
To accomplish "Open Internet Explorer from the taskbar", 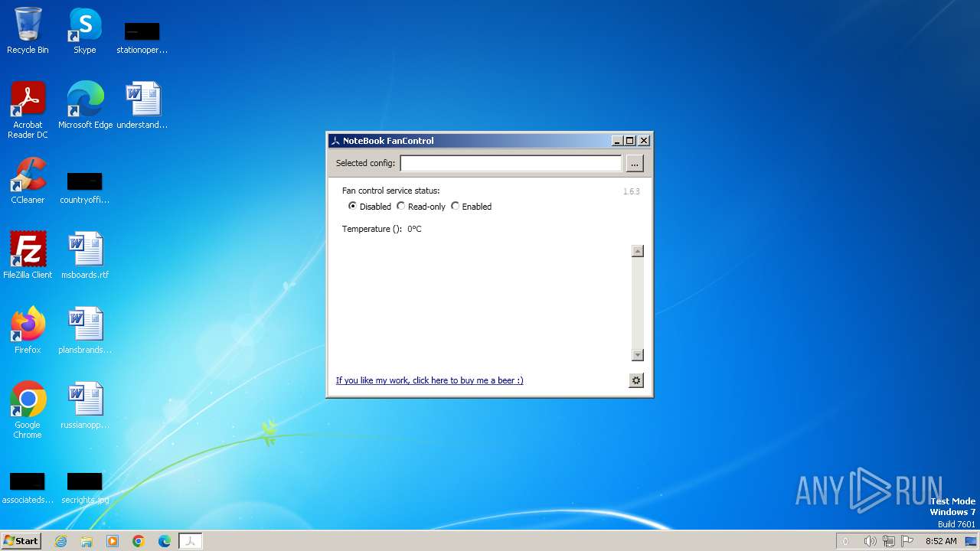I will (x=60, y=541).
